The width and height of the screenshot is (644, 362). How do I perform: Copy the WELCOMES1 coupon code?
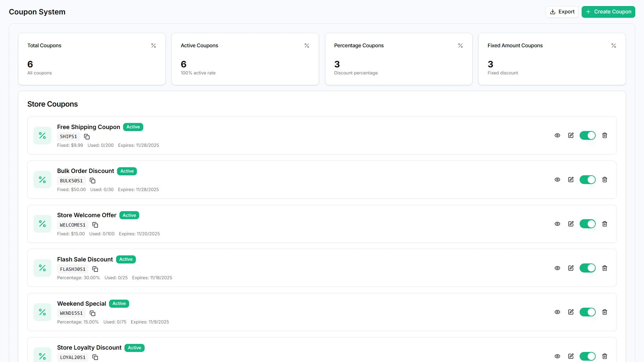tap(95, 225)
